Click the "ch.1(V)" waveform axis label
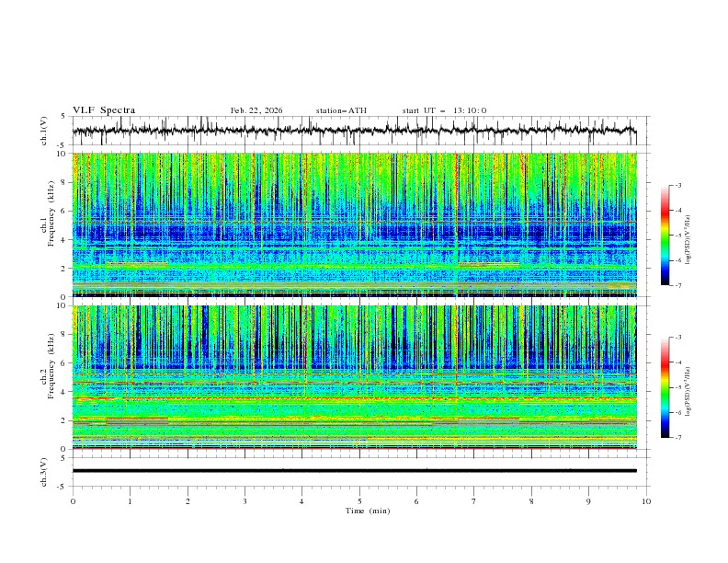The width and height of the screenshot is (728, 563). click(x=44, y=131)
